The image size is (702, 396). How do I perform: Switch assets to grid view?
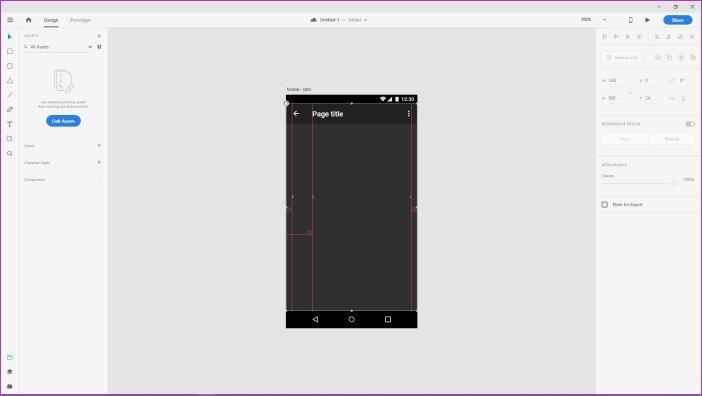99,47
